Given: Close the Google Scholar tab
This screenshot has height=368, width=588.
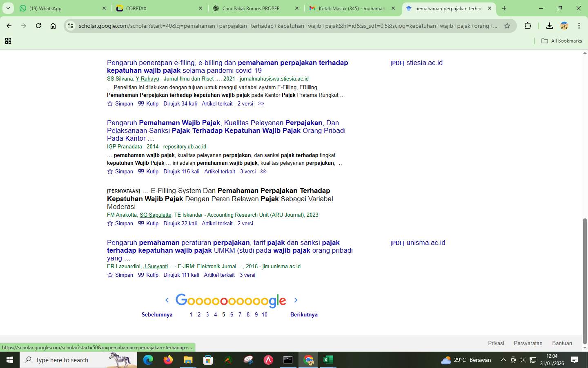Looking at the screenshot, I should (x=490, y=8).
